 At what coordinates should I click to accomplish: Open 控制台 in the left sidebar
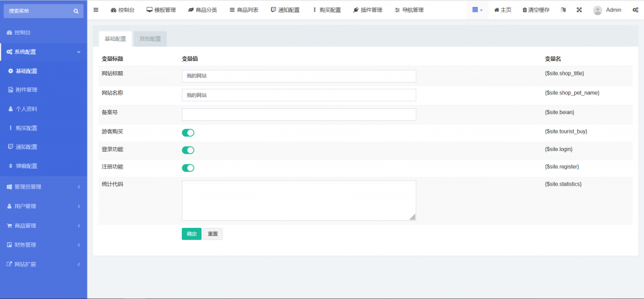point(43,32)
